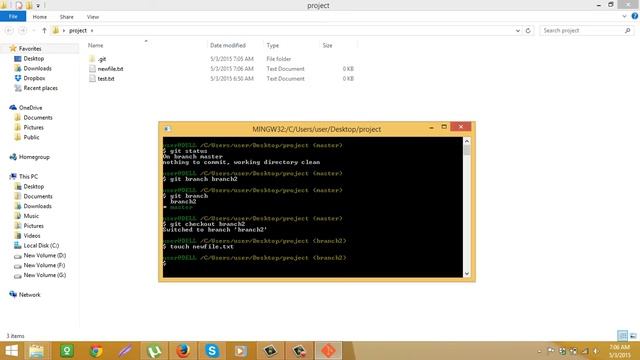
Task: Launch Google Chrome from the taskbar
Action: 96,351
